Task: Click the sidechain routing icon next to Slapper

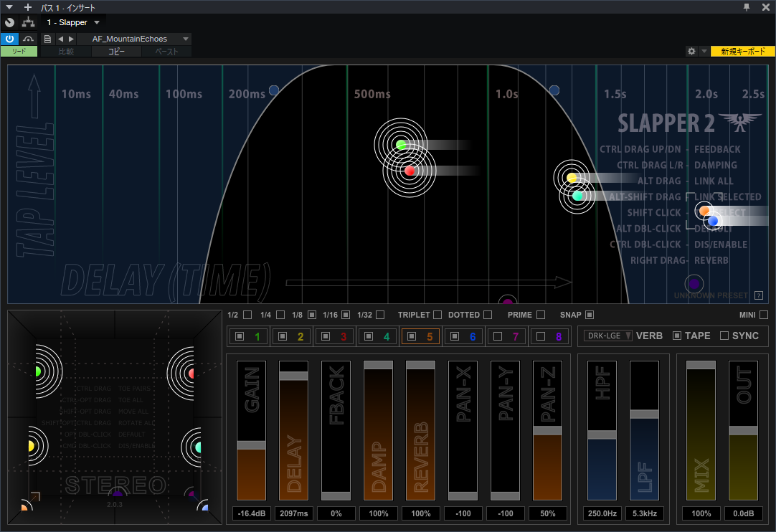Action: pyautogui.click(x=28, y=22)
